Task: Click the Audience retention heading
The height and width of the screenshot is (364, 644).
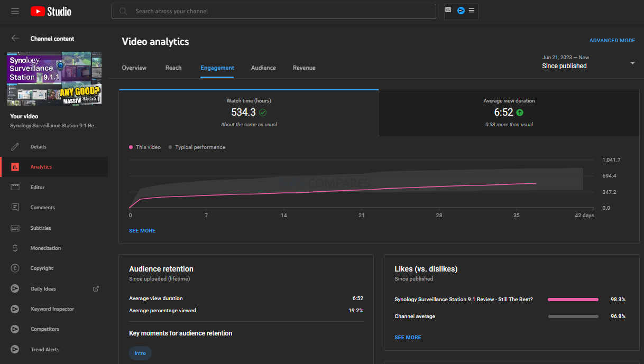Action: tap(161, 269)
